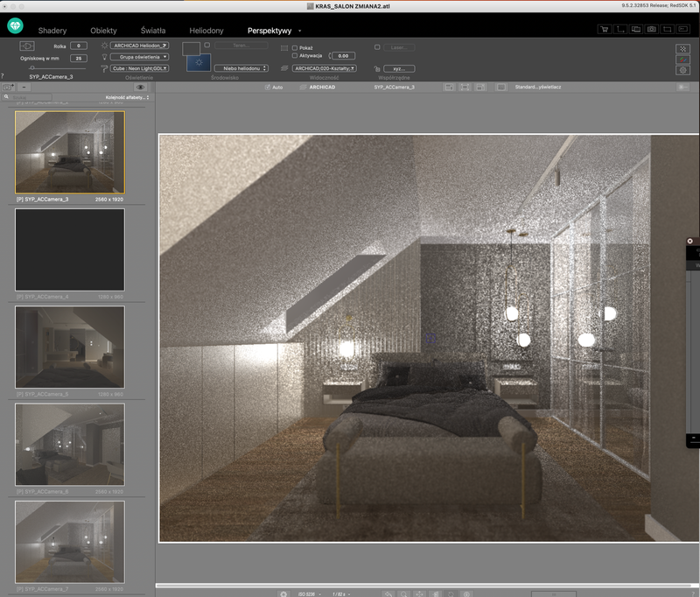
Task: Open the Shadery inspector tab
Action: [52, 31]
